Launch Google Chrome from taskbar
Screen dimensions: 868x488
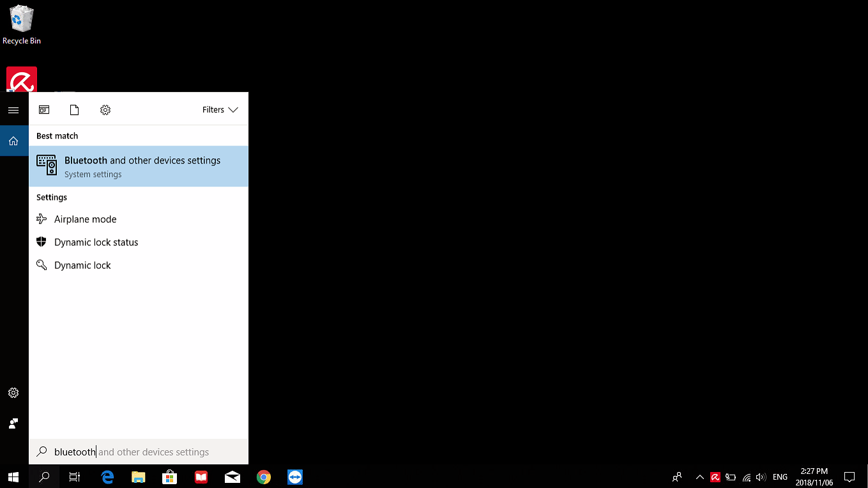(264, 477)
